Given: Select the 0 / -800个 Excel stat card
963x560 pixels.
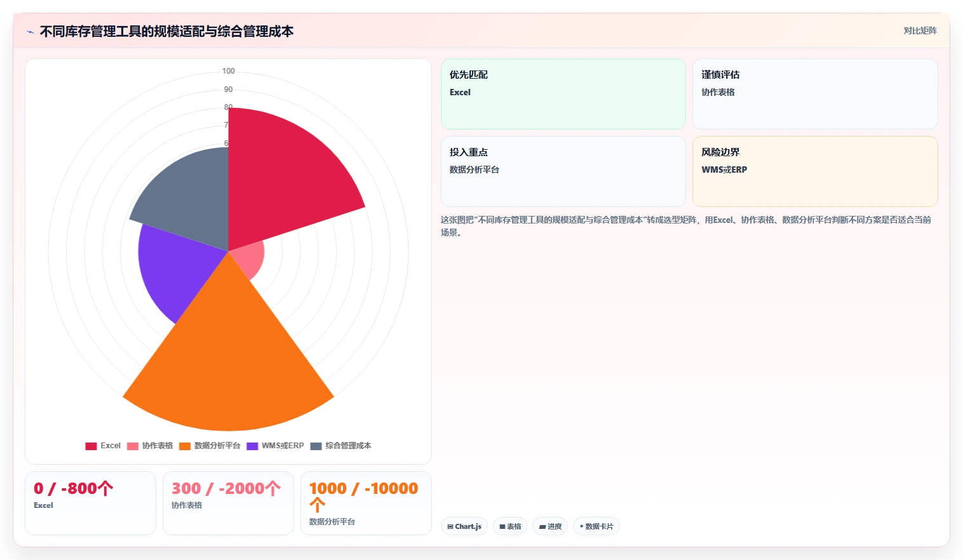Looking at the screenshot, I should pyautogui.click(x=90, y=503).
